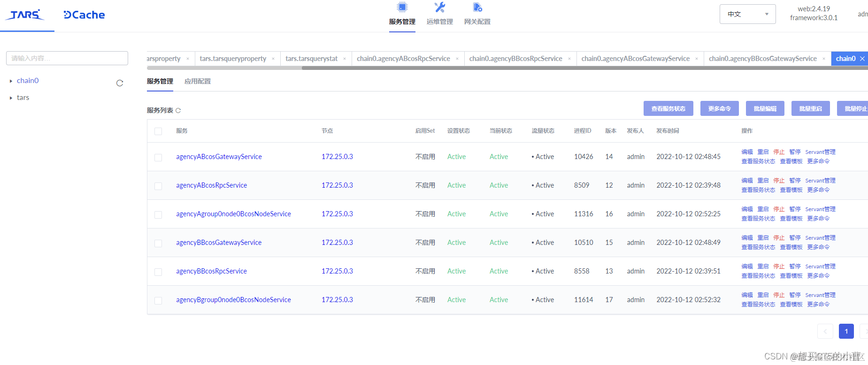The width and height of the screenshot is (868, 365).
Task: Go to page 1 in pagination
Action: 846,331
